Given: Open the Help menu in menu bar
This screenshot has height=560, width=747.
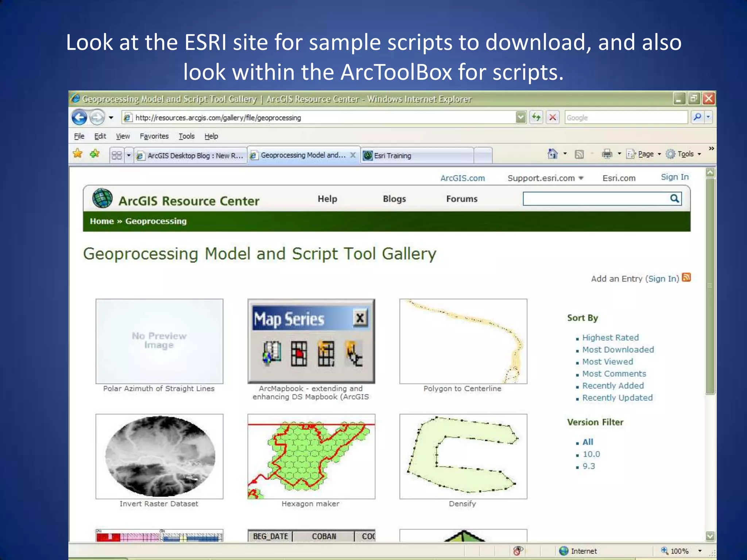Looking at the screenshot, I should (x=211, y=136).
